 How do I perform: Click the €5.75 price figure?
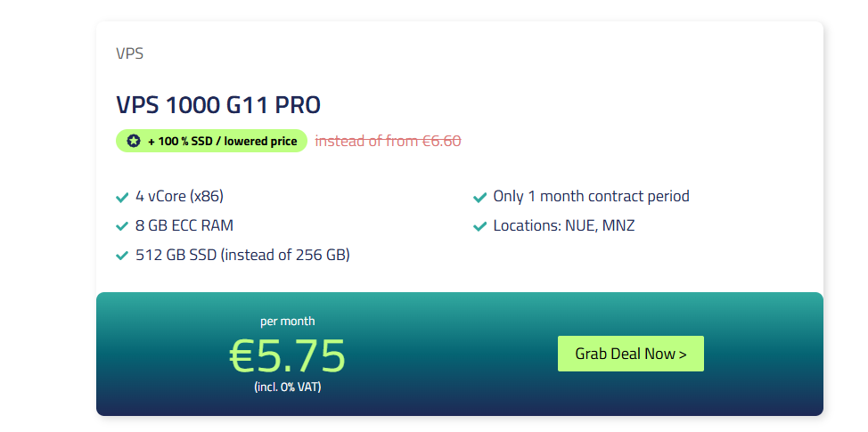287,355
